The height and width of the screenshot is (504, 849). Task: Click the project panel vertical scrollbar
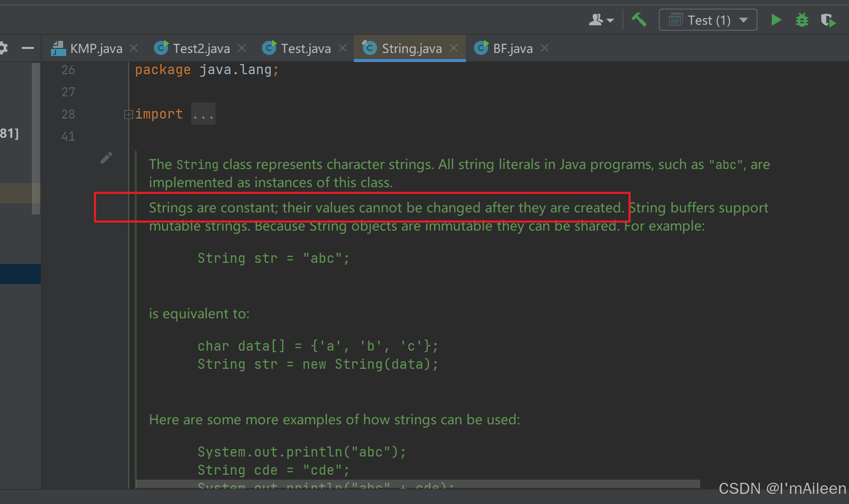click(36, 139)
